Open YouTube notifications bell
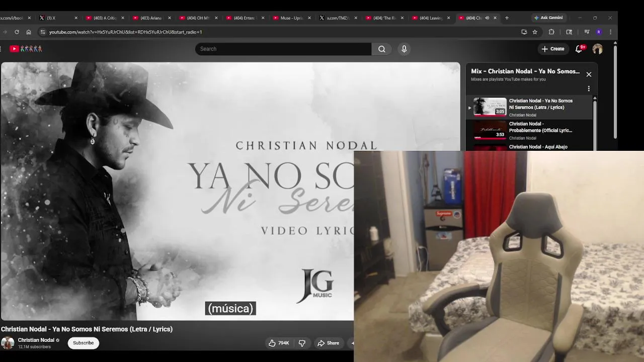Viewport: 644px width, 362px height. 579,49
